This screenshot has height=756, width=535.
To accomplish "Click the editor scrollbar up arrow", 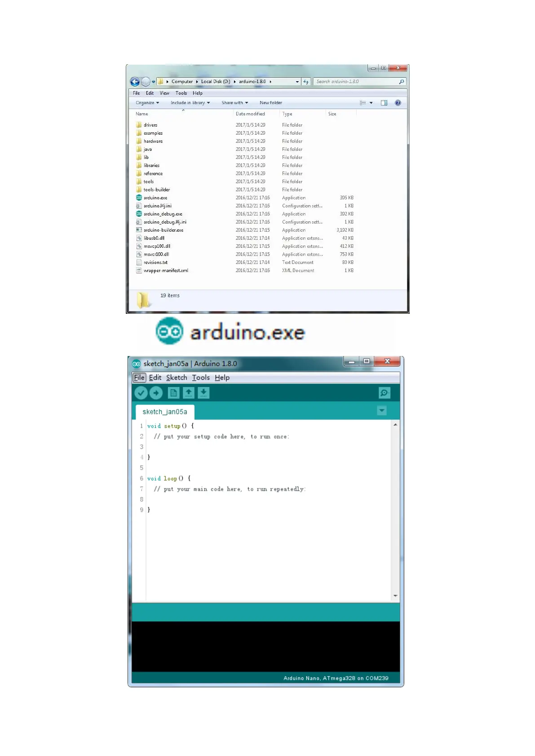I will 395,424.
